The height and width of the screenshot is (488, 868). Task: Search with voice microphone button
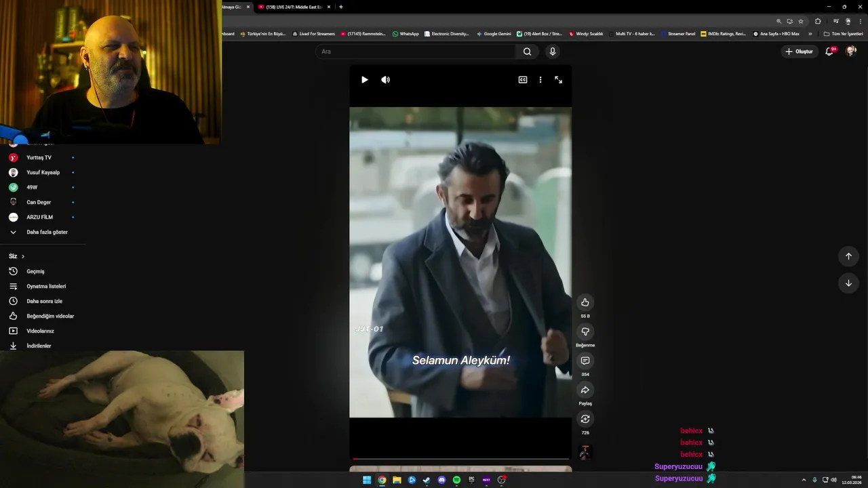[x=553, y=52]
